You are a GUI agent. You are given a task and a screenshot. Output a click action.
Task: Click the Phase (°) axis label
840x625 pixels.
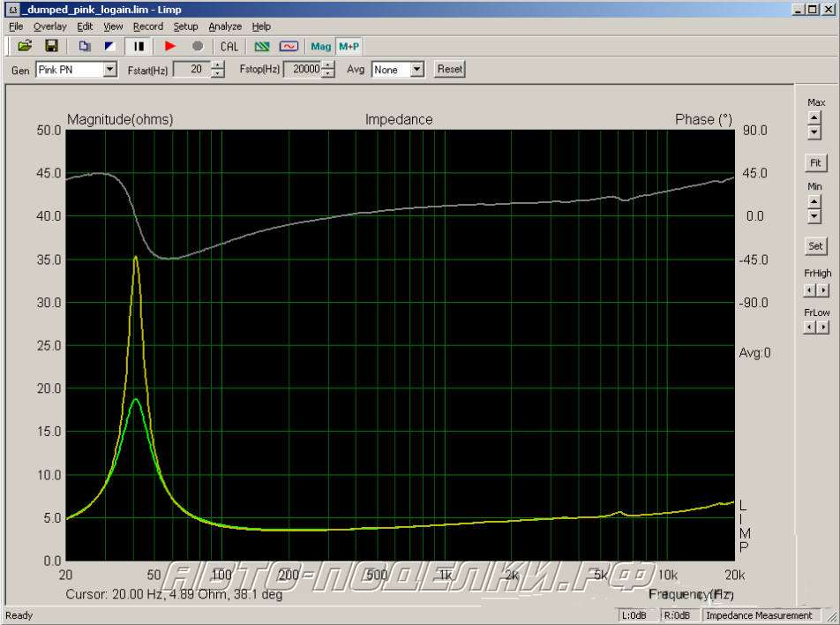[703, 119]
